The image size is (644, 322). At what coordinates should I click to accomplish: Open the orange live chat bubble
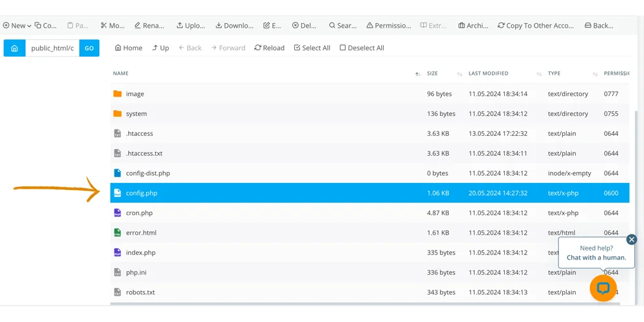[603, 288]
